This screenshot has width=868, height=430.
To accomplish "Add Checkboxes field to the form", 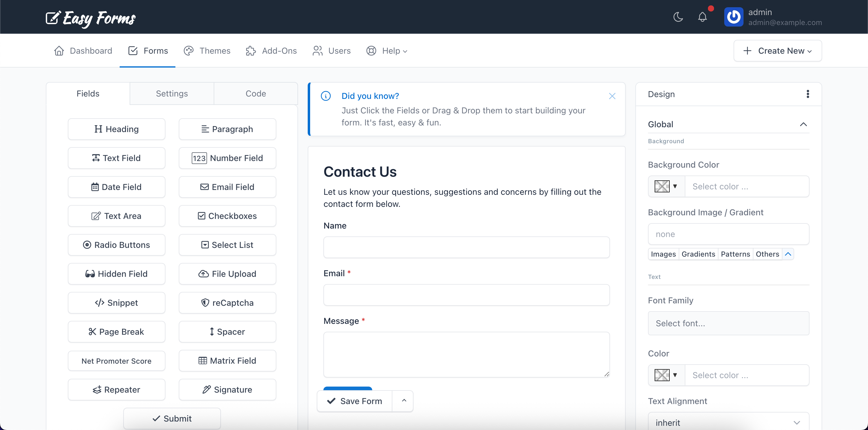I will point(228,216).
